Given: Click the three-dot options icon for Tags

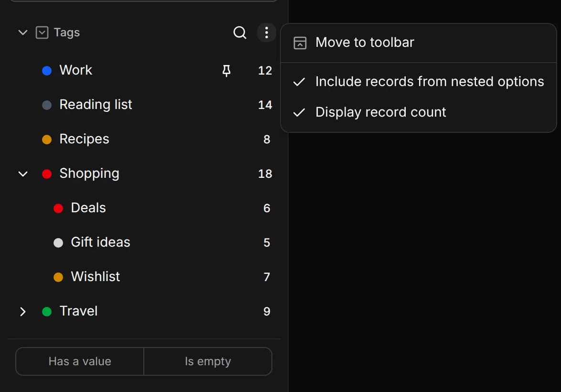Looking at the screenshot, I should coord(267,33).
